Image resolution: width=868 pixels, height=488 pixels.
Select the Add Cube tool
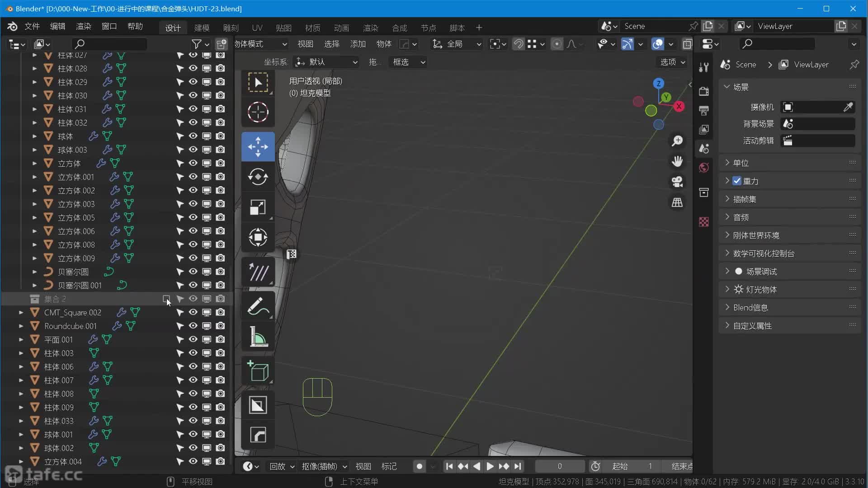pyautogui.click(x=258, y=371)
